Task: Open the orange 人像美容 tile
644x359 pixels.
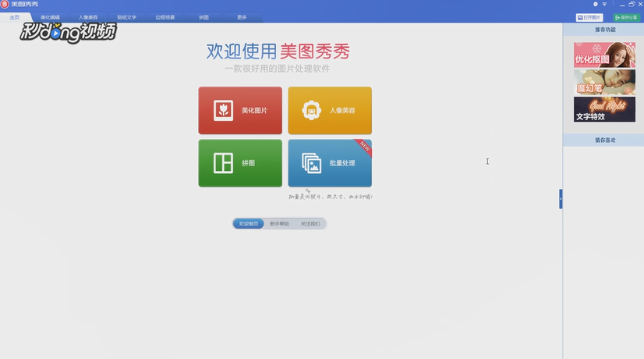Action: click(x=330, y=110)
